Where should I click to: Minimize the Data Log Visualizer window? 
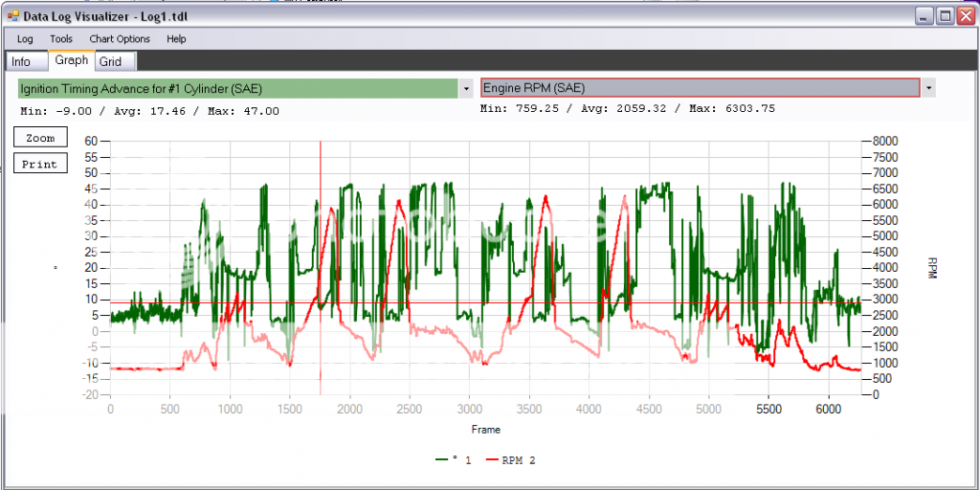[924, 16]
